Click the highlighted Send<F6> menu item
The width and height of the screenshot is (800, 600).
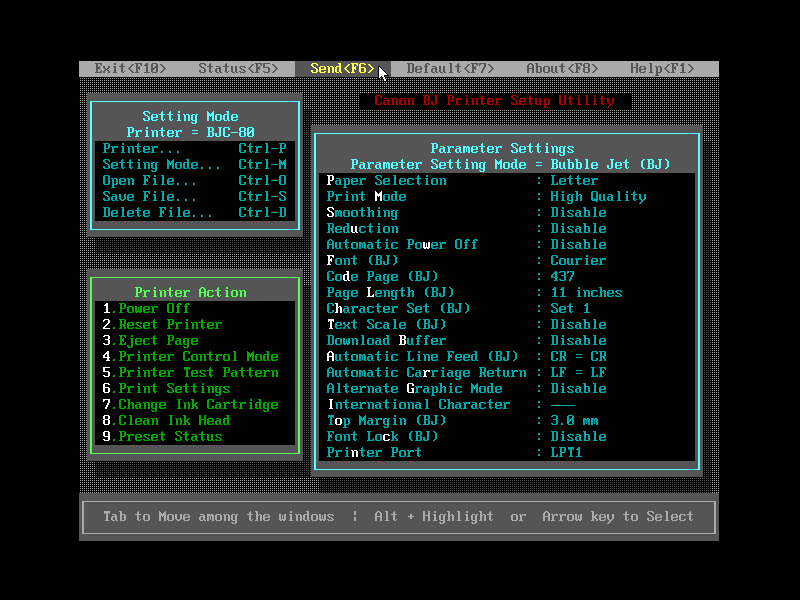pos(342,68)
